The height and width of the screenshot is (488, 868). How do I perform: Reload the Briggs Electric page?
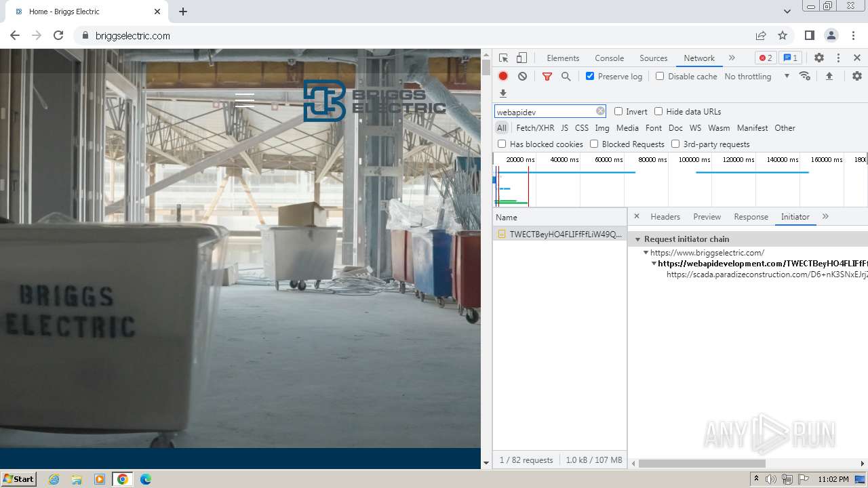58,35
